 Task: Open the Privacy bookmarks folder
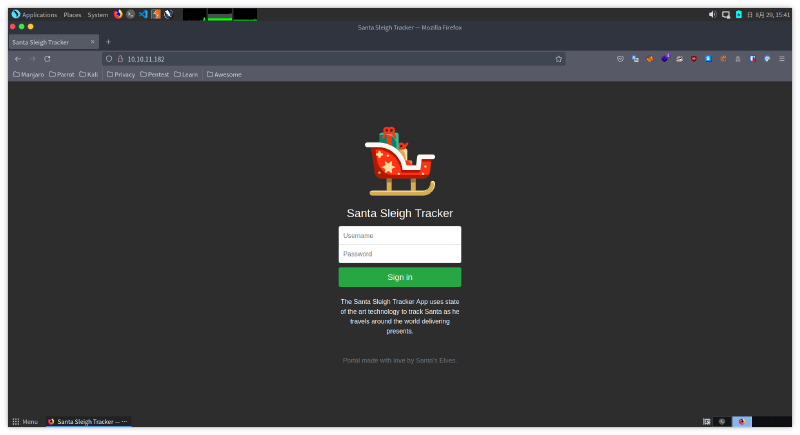(121, 74)
